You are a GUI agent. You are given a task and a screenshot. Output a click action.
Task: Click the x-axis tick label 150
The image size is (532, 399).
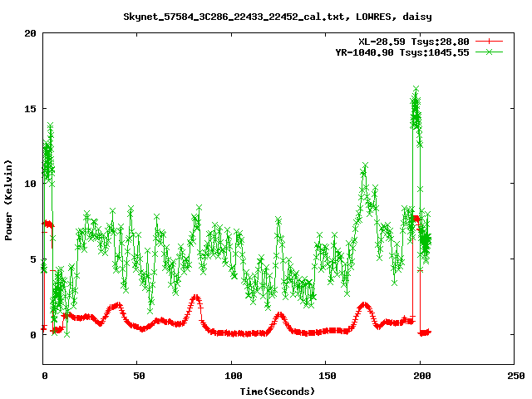coord(328,376)
